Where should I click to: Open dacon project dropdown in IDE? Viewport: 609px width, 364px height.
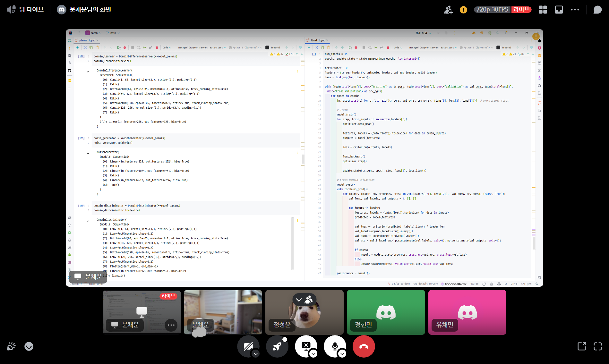click(x=94, y=33)
